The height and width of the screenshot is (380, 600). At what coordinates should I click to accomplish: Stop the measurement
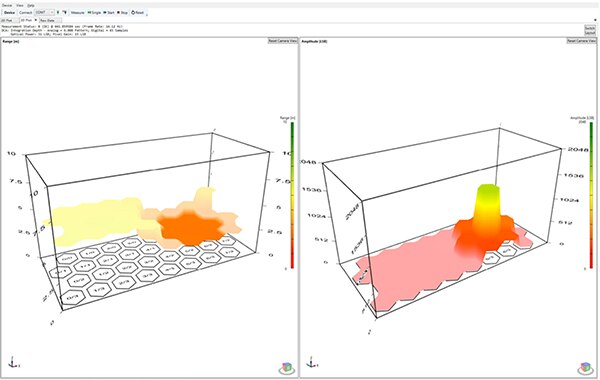122,13
